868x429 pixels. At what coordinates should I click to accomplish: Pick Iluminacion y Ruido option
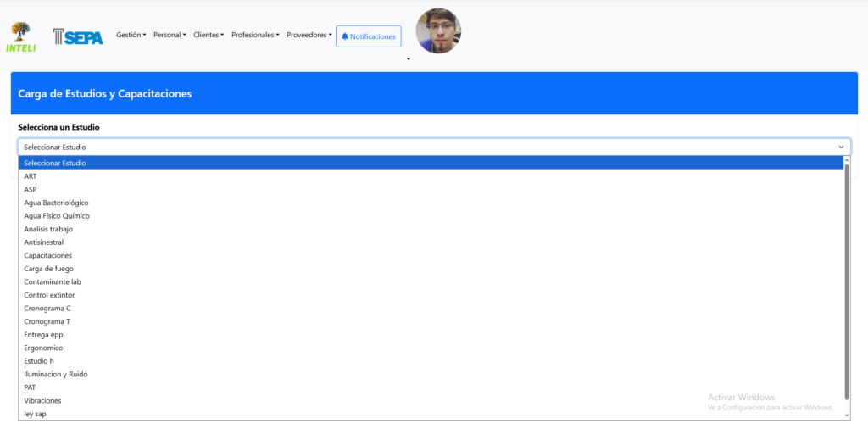56,374
